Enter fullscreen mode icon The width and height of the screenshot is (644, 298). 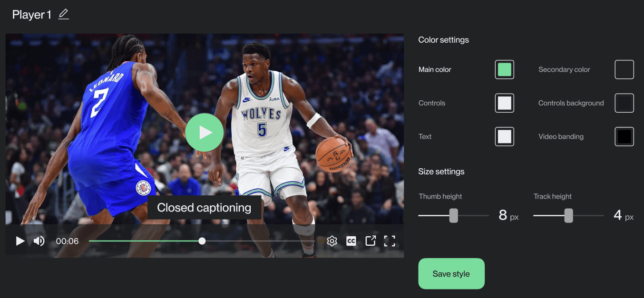[x=390, y=241]
